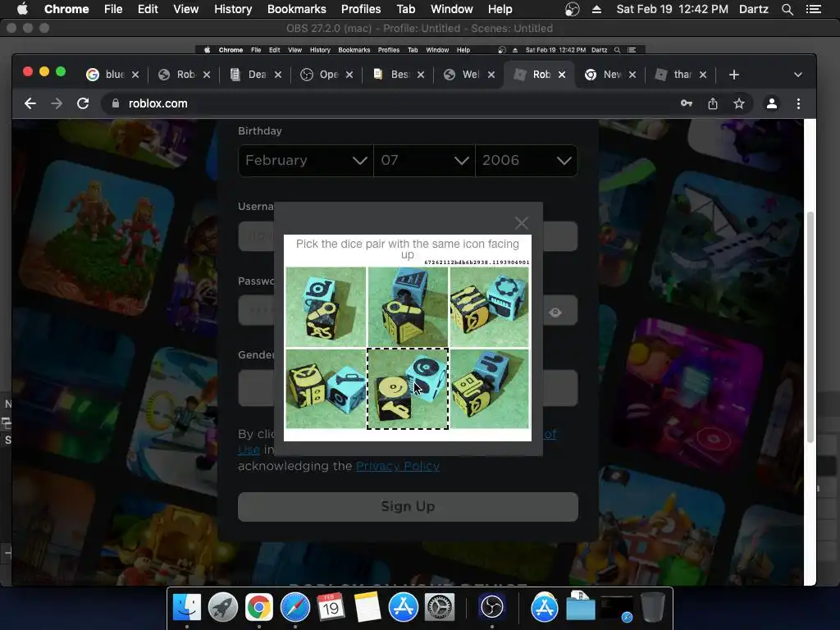The height and width of the screenshot is (630, 840).
Task: Click the page vertical scrollbar
Action: (810, 326)
